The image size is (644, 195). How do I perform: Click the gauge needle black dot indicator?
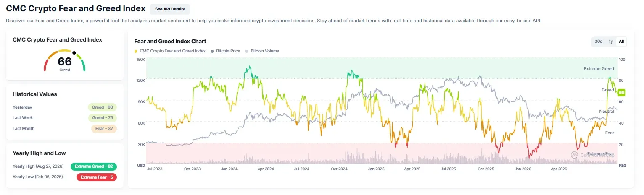[x=74, y=53]
